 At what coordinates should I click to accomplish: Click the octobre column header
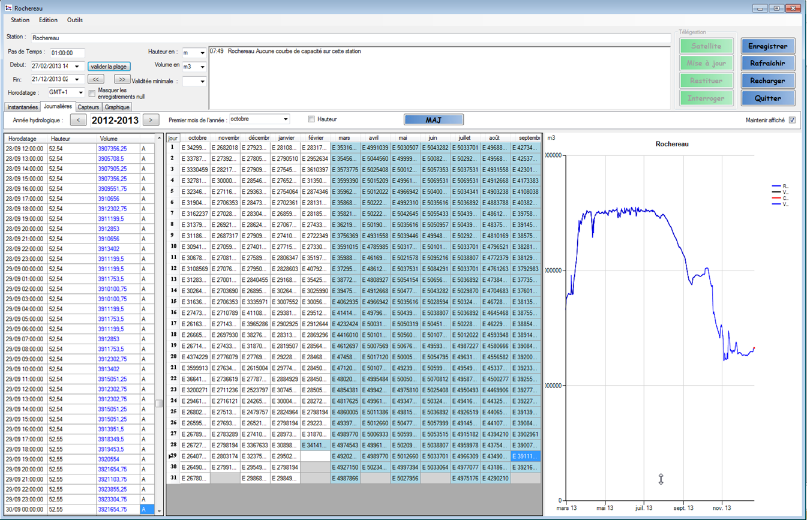tap(195, 138)
